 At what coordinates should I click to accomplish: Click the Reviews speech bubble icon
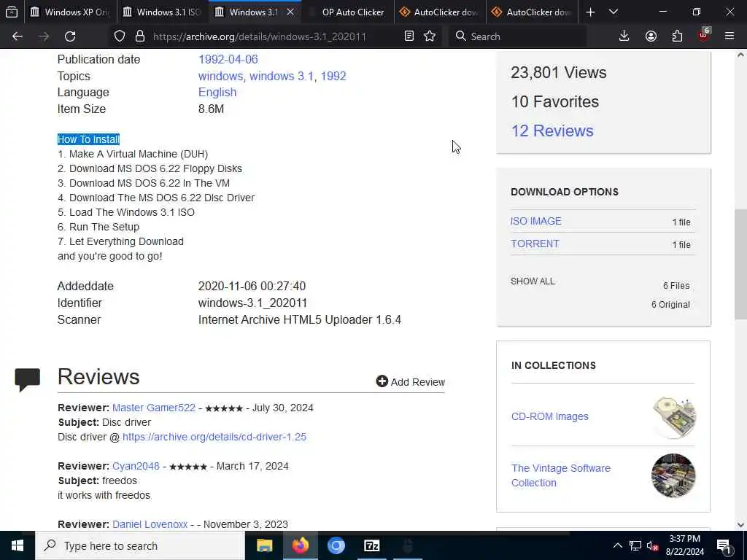[x=27, y=379]
